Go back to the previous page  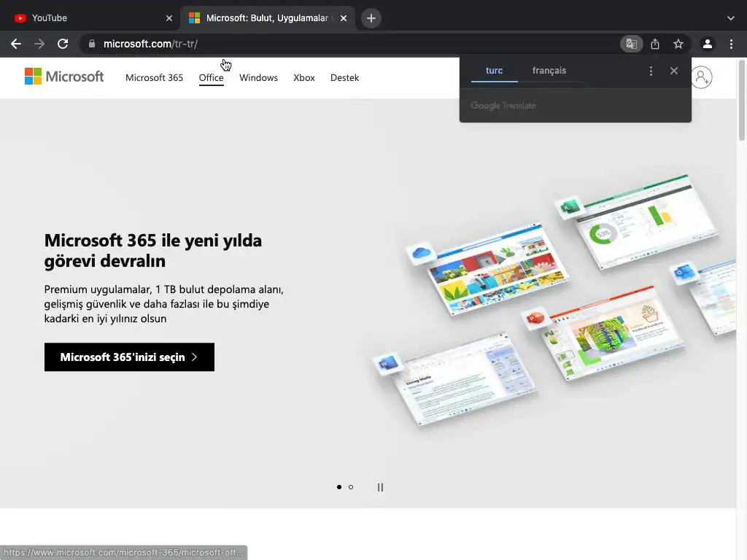click(x=16, y=44)
